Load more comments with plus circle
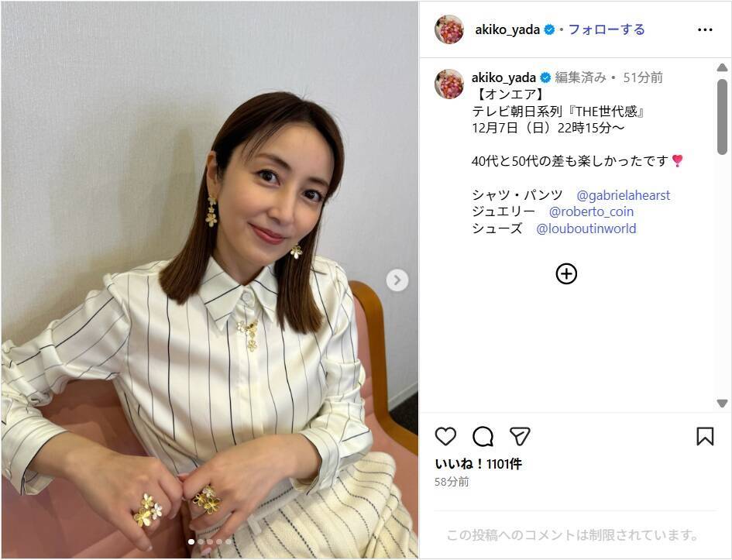The height and width of the screenshot is (560, 732). pyautogui.click(x=566, y=273)
